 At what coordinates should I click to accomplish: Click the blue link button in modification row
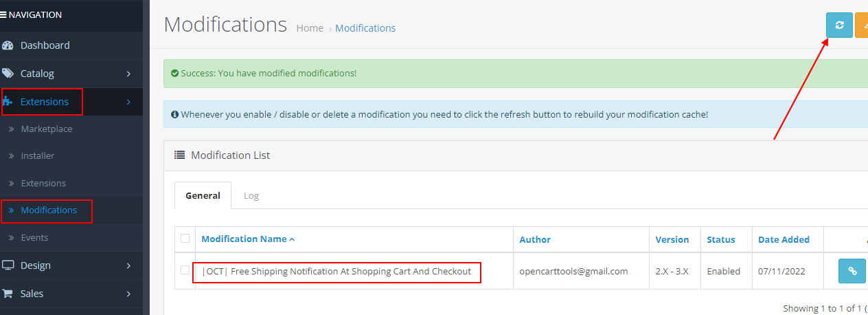coord(852,271)
